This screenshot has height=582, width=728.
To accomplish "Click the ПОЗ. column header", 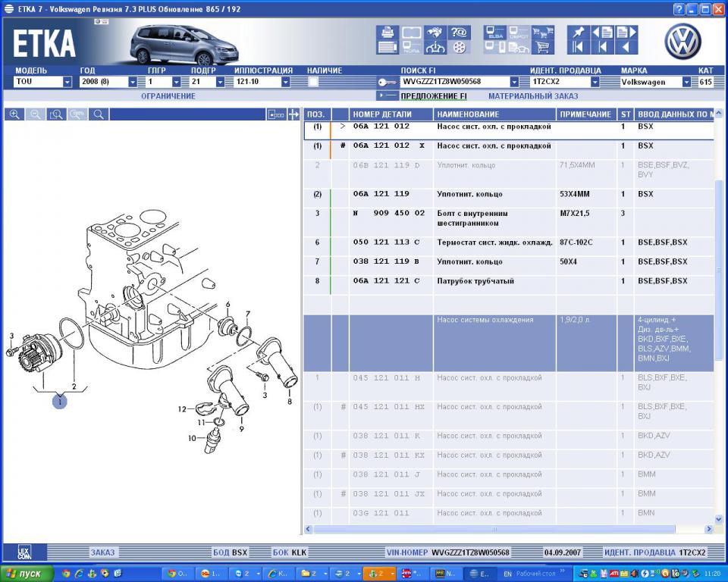I will click(317, 114).
